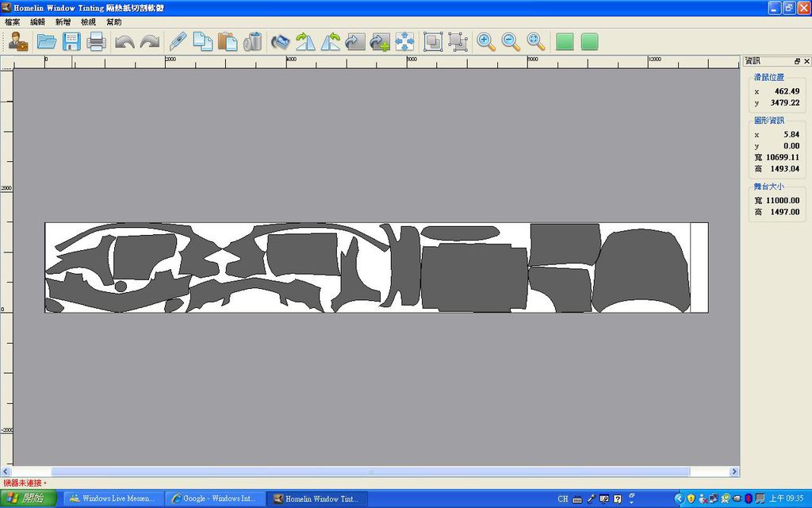Select the long oval shape on canvas
The image size is (812, 508).
pyautogui.click(x=460, y=233)
